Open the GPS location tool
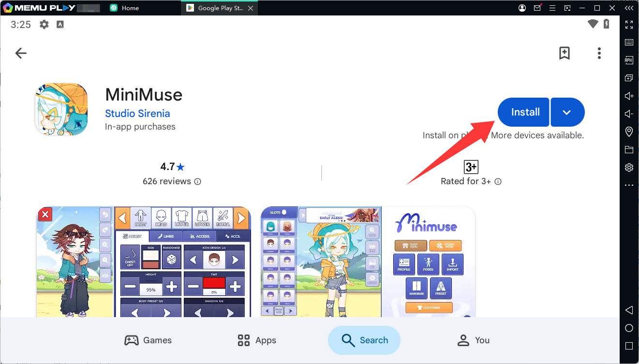 coord(629,131)
